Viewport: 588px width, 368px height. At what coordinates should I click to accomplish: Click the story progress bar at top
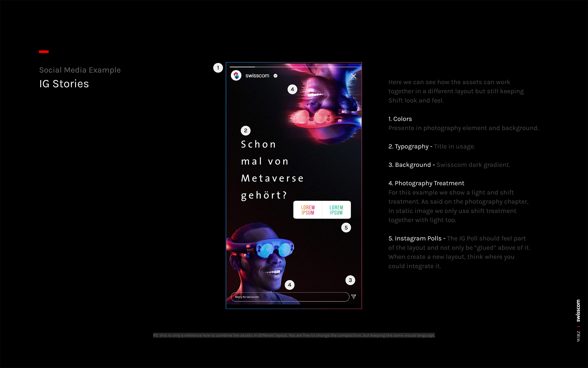(293, 67)
